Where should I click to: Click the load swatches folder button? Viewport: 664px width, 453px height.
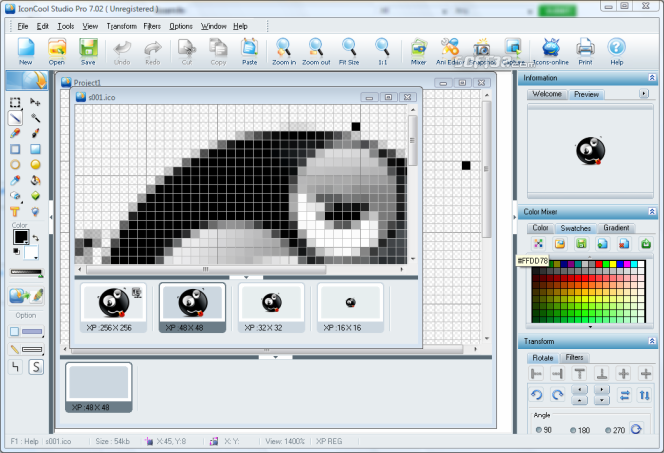click(559, 243)
